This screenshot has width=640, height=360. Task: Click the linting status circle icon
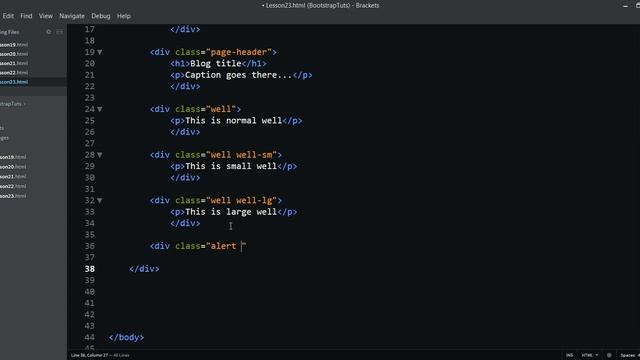coord(609,355)
